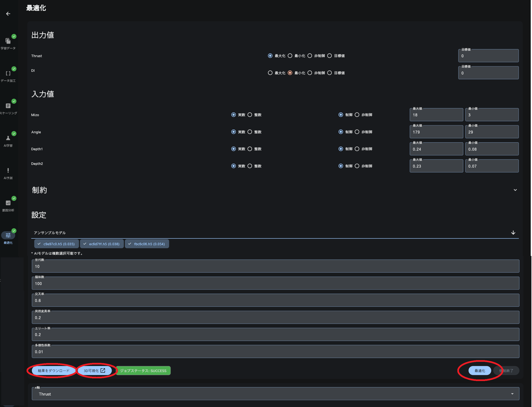
Task: Click the back arrow icon
Action: pyautogui.click(x=8, y=14)
